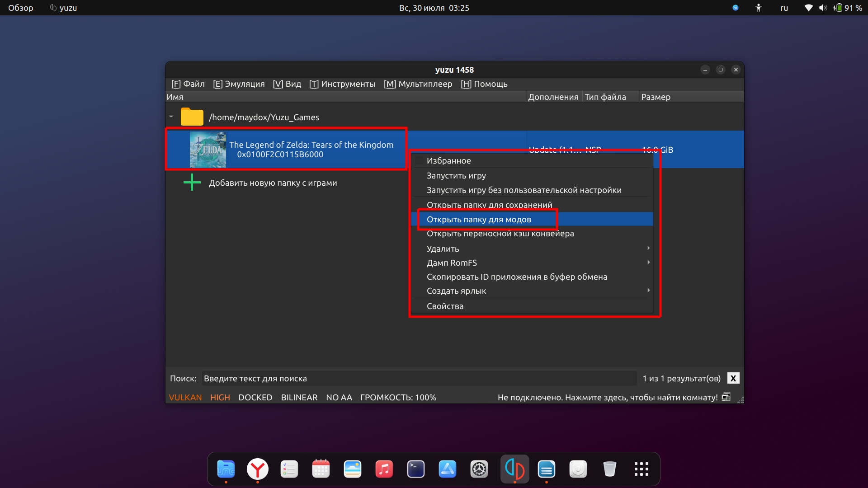The height and width of the screenshot is (488, 868).
Task: Expand the Создать ярлык submenu
Action: coord(532,291)
